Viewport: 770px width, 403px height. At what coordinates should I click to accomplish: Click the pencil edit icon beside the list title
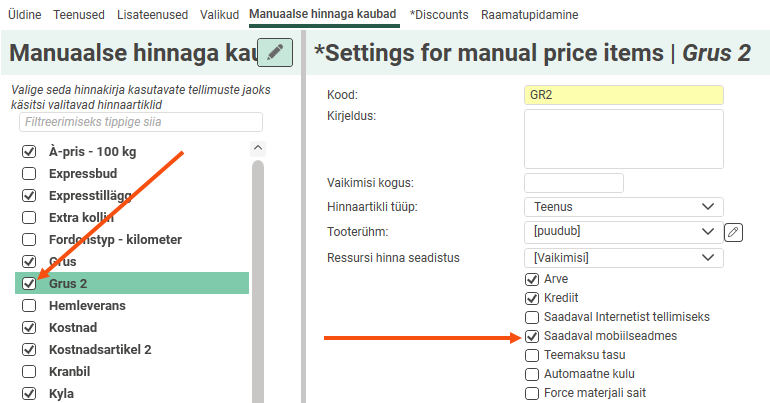pyautogui.click(x=275, y=52)
